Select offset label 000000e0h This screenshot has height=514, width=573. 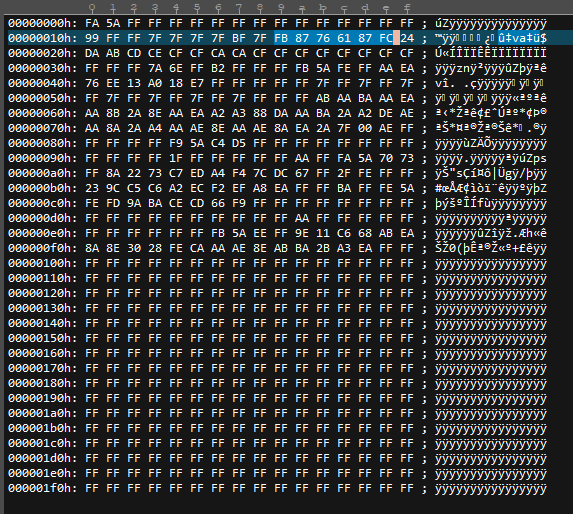pyautogui.click(x=43, y=233)
